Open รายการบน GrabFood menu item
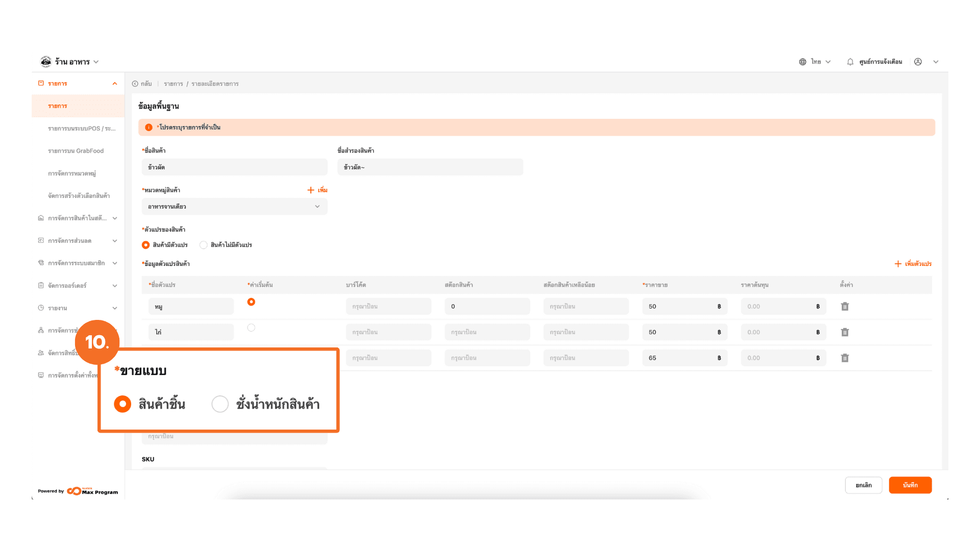This screenshot has width=980, height=551. [76, 151]
